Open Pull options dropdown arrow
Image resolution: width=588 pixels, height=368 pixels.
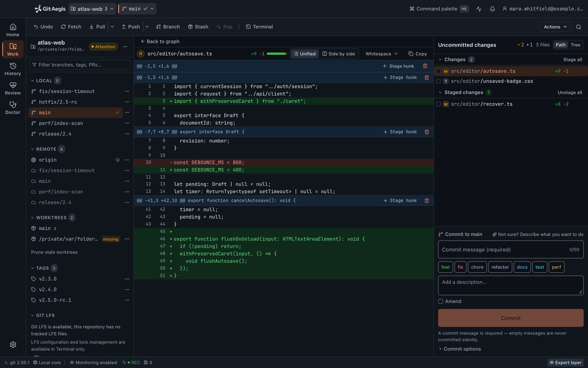pyautogui.click(x=112, y=27)
